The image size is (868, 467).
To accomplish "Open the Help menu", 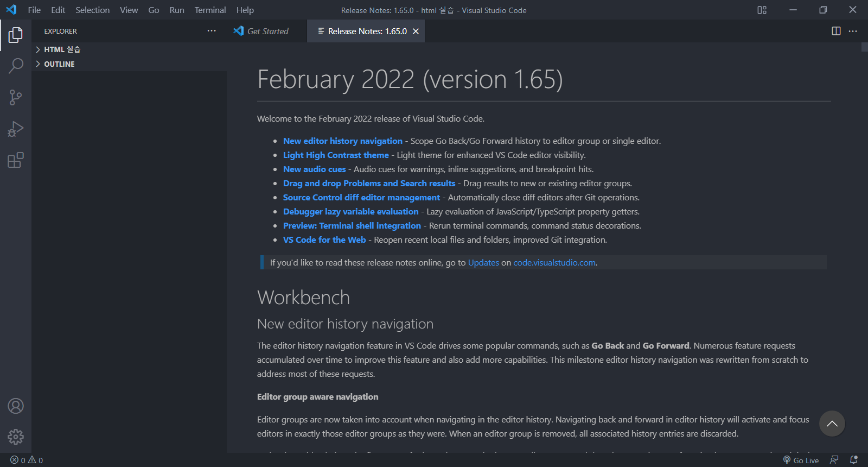I will coord(245,10).
